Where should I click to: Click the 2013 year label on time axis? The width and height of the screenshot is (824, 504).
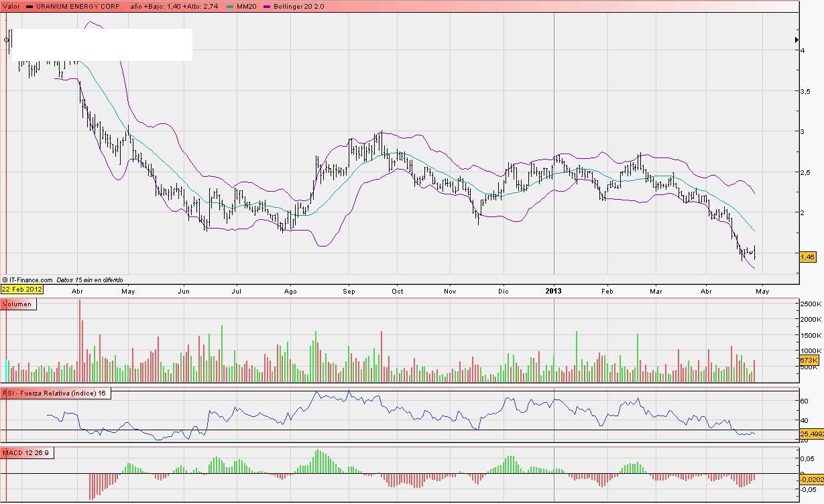pos(554,292)
